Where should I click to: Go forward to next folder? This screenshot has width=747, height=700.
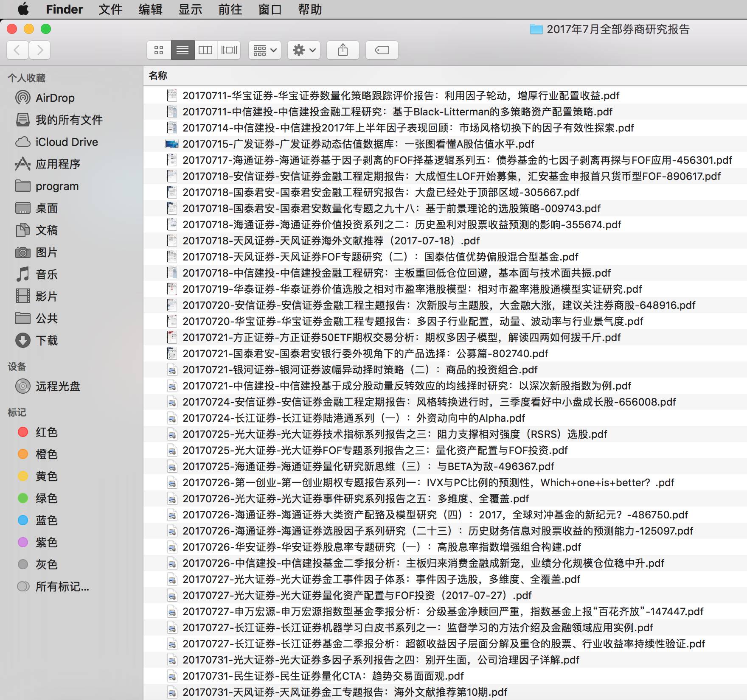tap(40, 50)
